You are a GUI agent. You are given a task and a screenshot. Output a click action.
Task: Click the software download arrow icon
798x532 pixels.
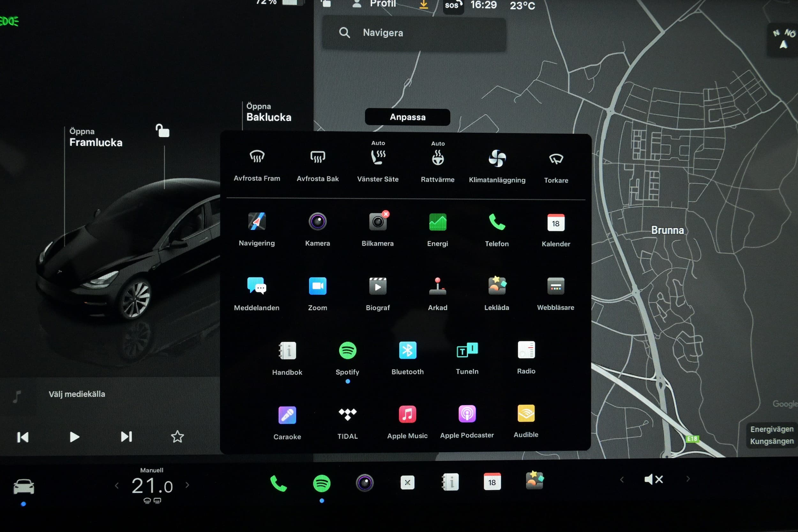[424, 4]
